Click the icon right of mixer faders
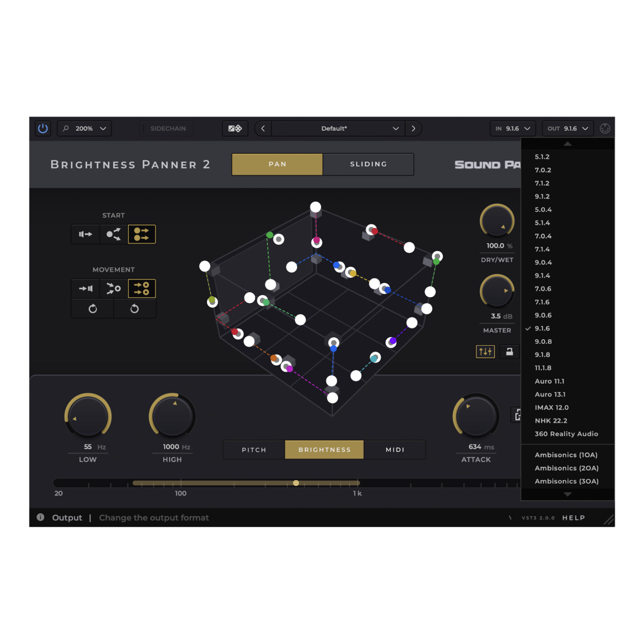Image resolution: width=644 pixels, height=644 pixels. click(x=509, y=352)
